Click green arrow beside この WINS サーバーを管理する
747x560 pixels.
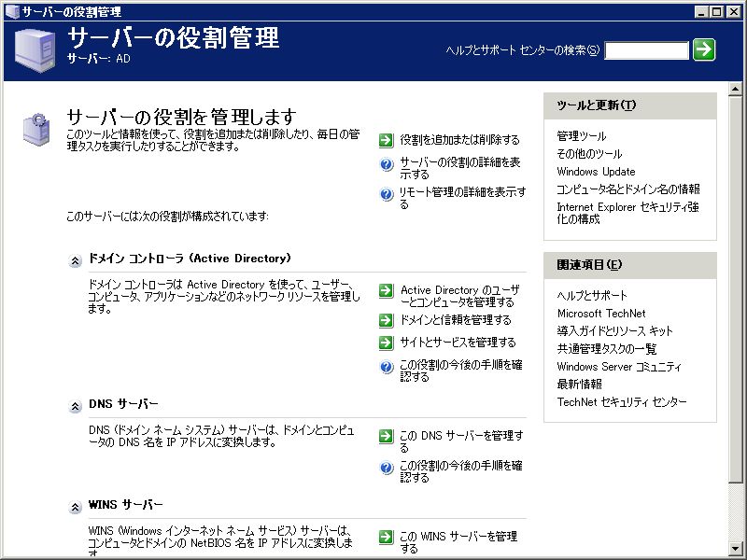point(387,538)
